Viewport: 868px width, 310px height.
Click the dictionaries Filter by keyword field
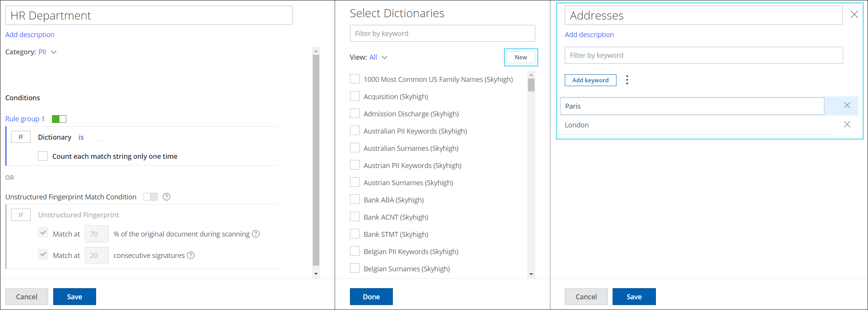[x=442, y=34]
